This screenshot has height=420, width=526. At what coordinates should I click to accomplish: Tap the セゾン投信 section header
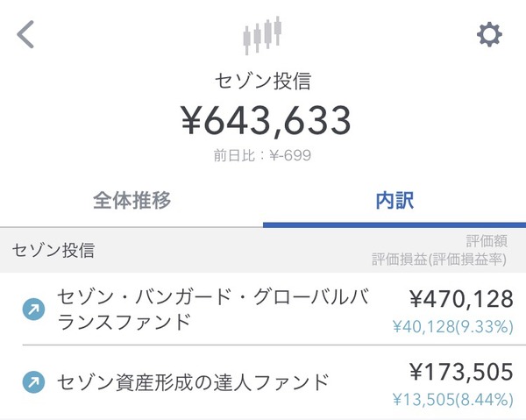pos(53,250)
